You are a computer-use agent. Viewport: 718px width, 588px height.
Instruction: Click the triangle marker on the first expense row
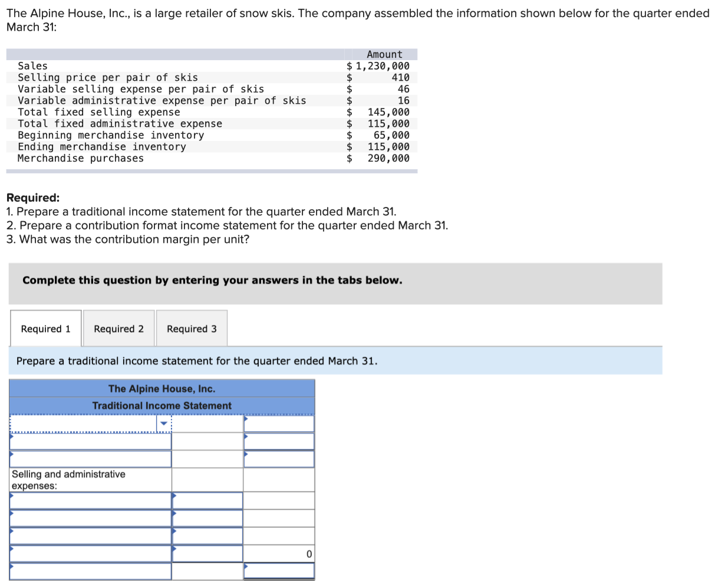click(11, 495)
